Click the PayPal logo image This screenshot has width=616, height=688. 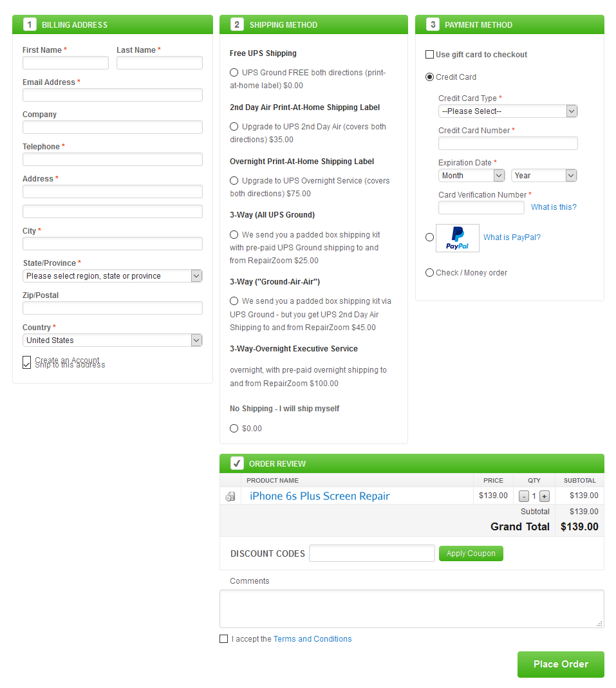[x=457, y=238]
